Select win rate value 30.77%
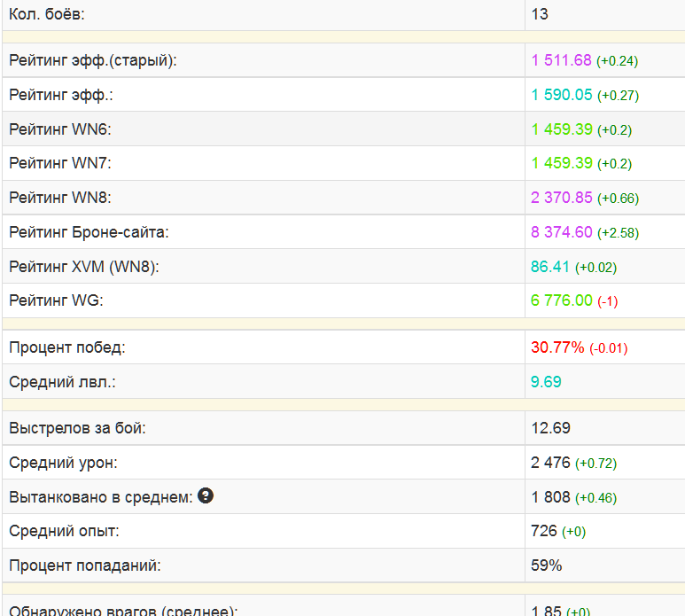Image resolution: width=685 pixels, height=616 pixels. [x=557, y=347]
